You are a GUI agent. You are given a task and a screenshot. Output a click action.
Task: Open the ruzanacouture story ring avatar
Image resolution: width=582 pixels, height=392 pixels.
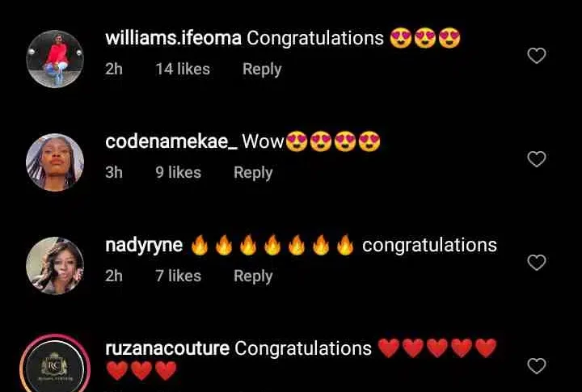(x=55, y=365)
